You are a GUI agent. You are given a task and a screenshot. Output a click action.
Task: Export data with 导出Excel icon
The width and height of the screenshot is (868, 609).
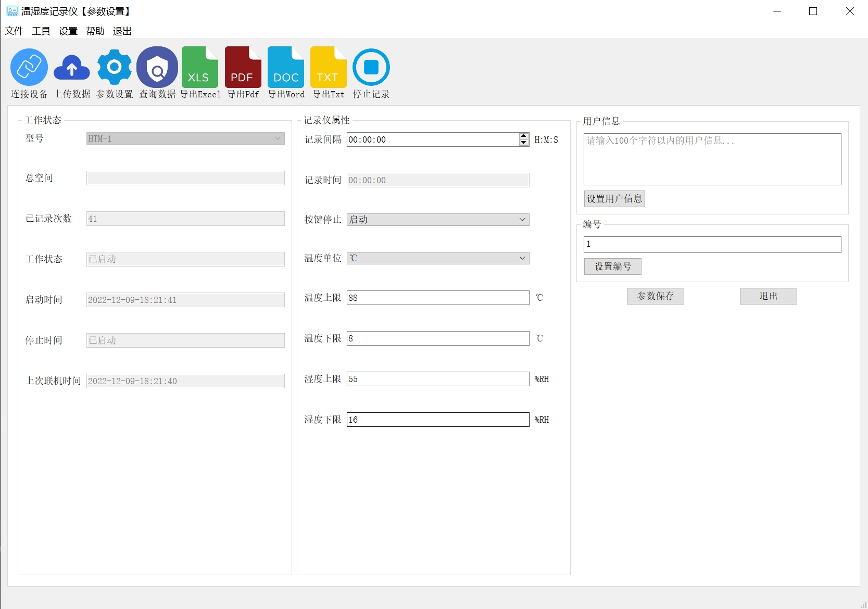200,67
